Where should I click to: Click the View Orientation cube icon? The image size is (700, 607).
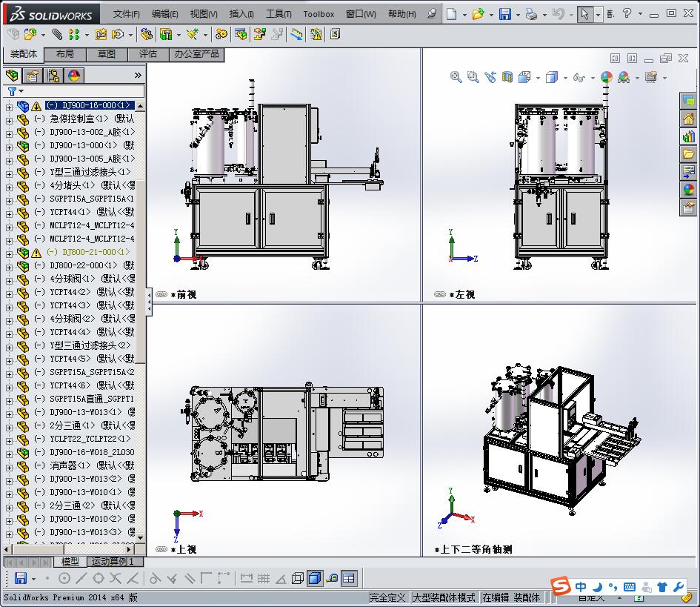pos(524,77)
